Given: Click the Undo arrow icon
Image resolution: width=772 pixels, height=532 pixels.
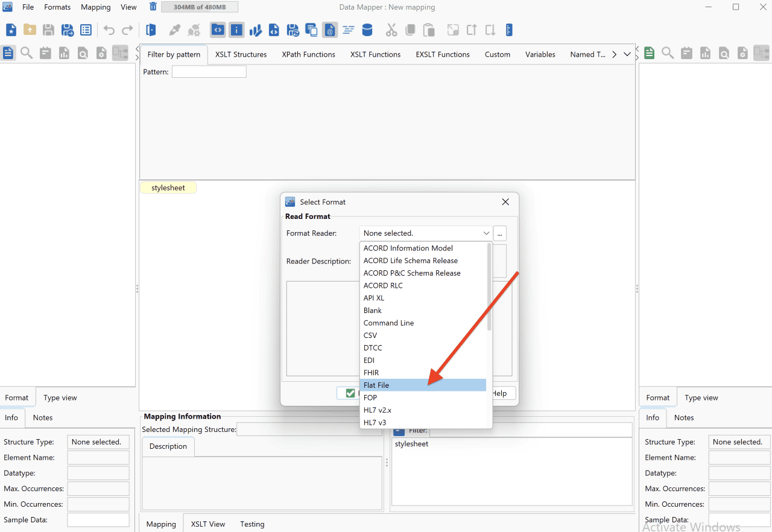Looking at the screenshot, I should pos(109,30).
